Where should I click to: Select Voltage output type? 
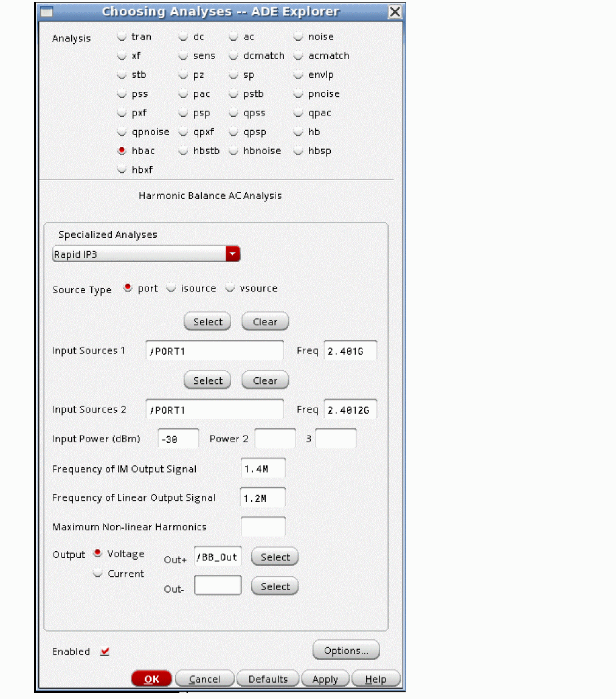(x=98, y=554)
